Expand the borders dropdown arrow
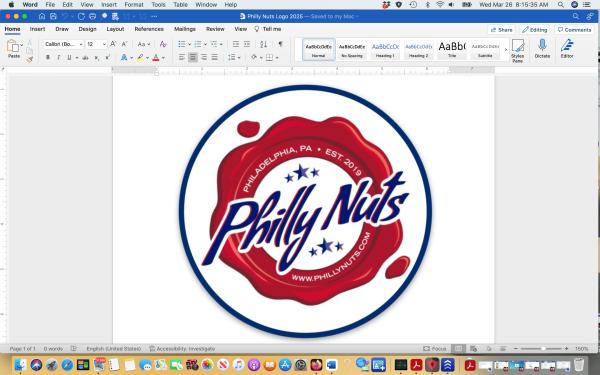Image resolution: width=600 pixels, height=375 pixels. coord(277,58)
